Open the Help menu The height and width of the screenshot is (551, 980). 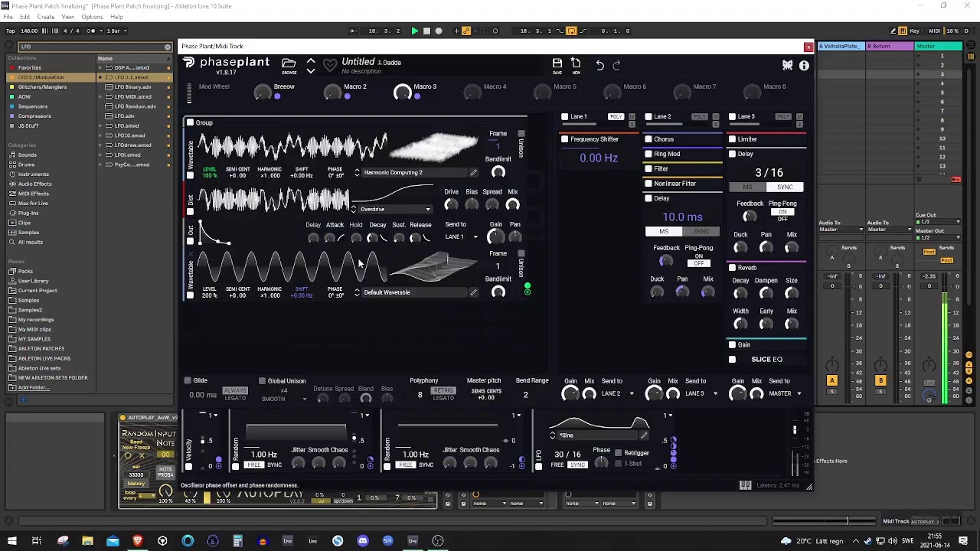tap(116, 17)
